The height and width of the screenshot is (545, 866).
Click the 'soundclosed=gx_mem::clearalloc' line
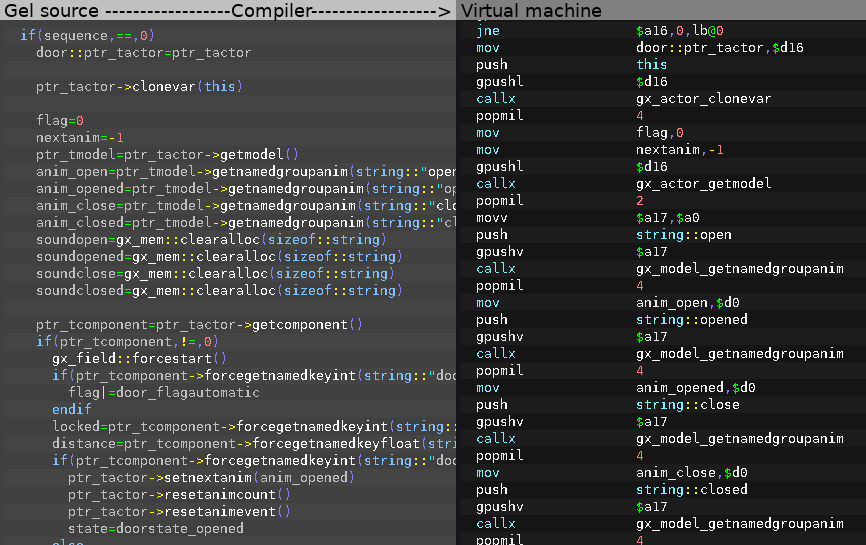[219, 291]
